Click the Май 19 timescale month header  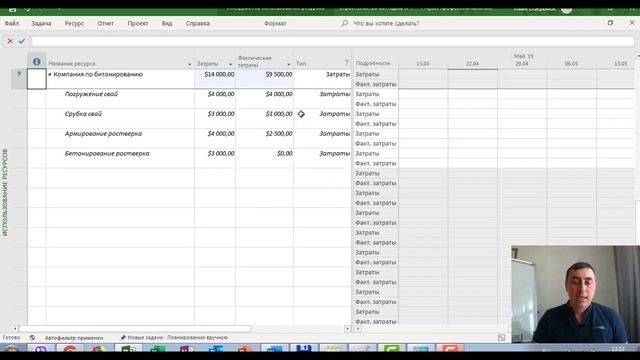(x=524, y=56)
